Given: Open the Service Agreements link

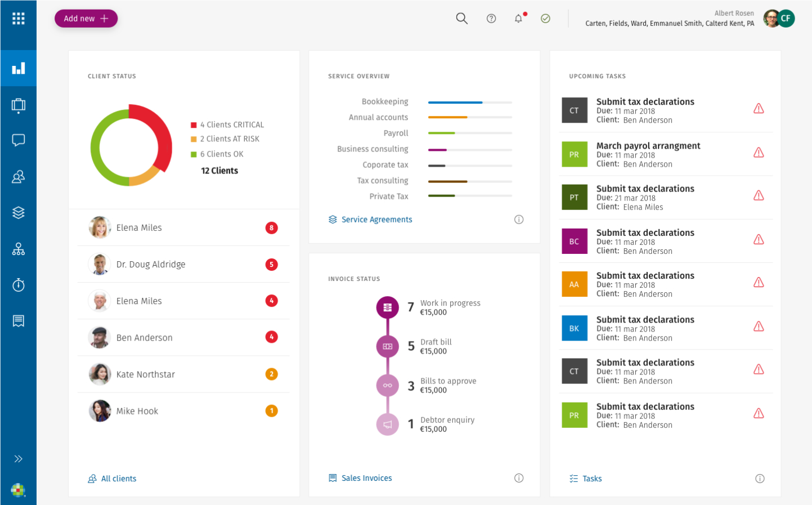Looking at the screenshot, I should coord(376,220).
